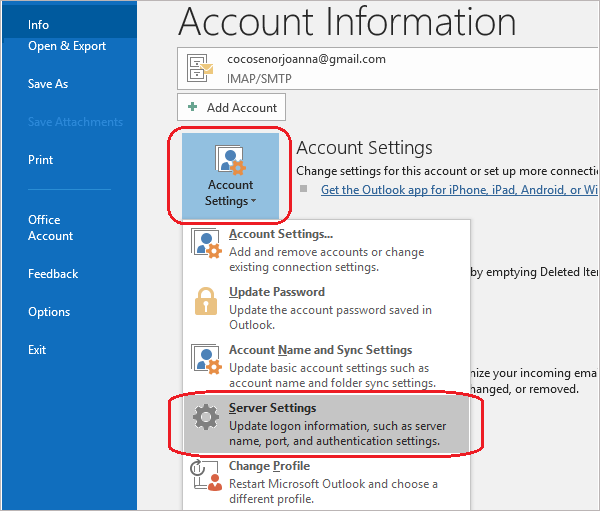This screenshot has height=511, width=600.
Task: Click the green plus icon on Add Account
Action: [192, 107]
